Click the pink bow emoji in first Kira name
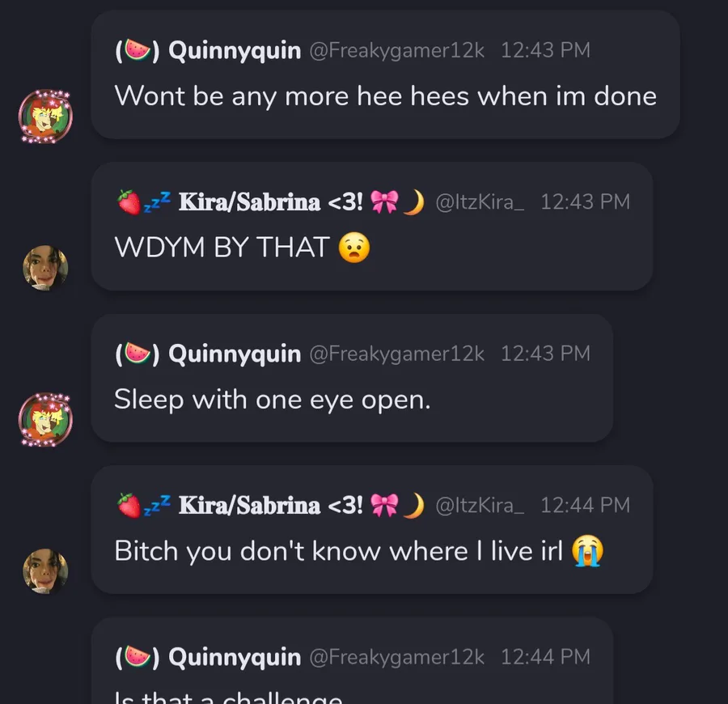The height and width of the screenshot is (704, 728). tap(384, 202)
